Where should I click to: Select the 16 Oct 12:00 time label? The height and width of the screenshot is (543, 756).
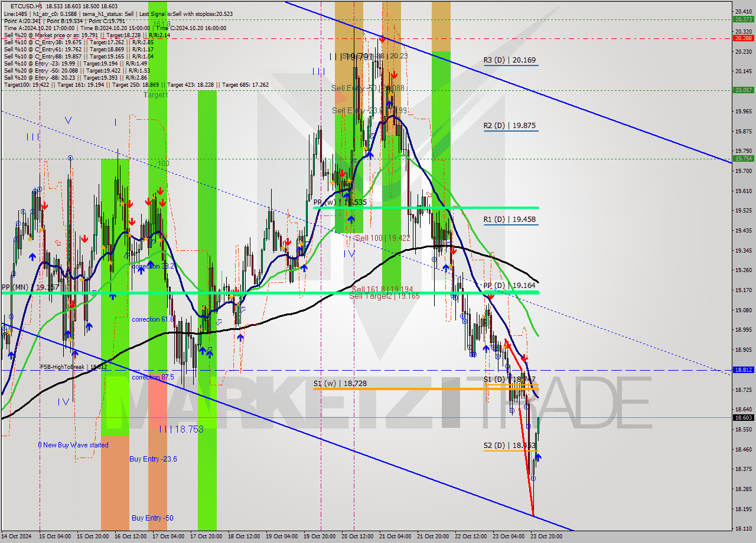132,537
